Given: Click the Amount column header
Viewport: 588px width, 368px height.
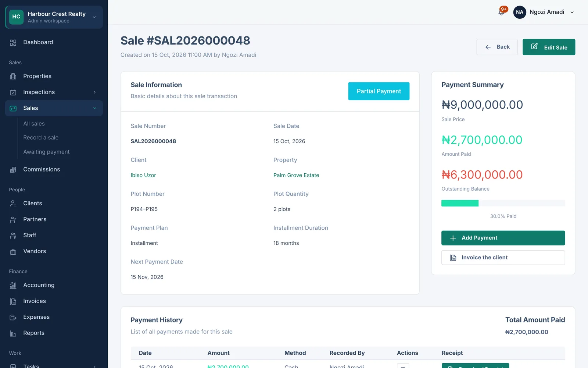Looking at the screenshot, I should tap(218, 353).
